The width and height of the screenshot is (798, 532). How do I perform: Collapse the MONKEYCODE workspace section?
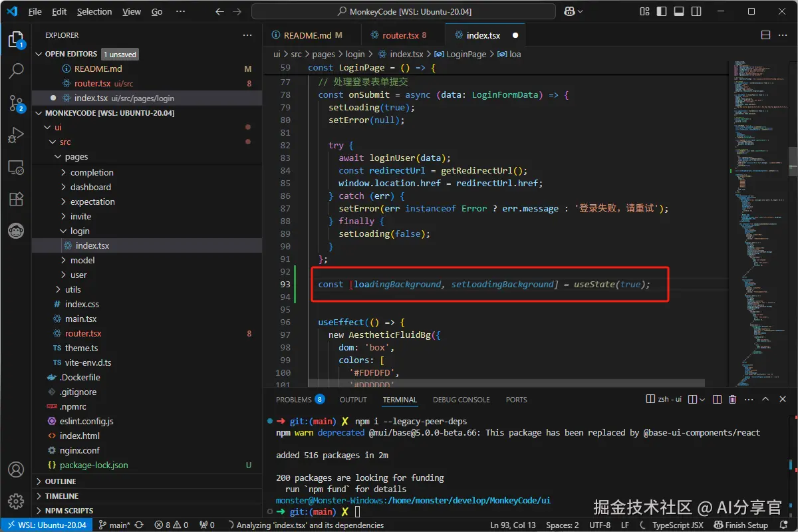point(146,113)
